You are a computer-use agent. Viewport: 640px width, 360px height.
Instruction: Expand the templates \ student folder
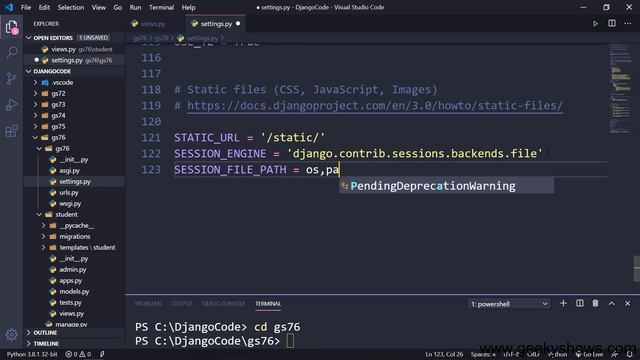click(x=87, y=247)
